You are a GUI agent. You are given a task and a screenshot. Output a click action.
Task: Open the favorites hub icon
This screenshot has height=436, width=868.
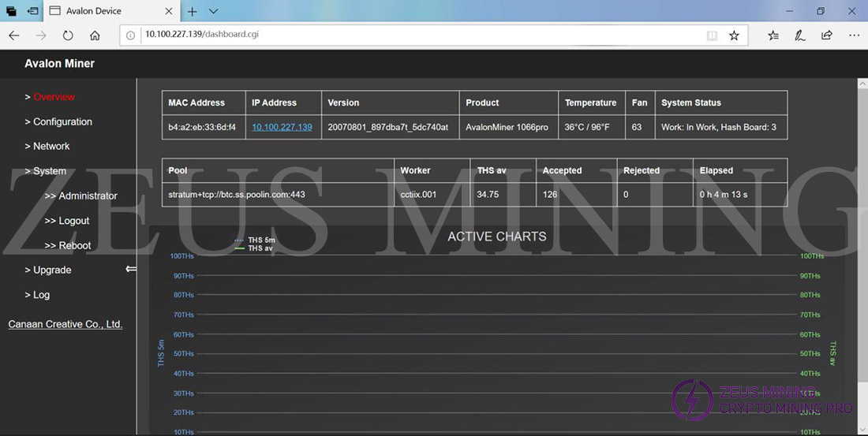tap(773, 35)
